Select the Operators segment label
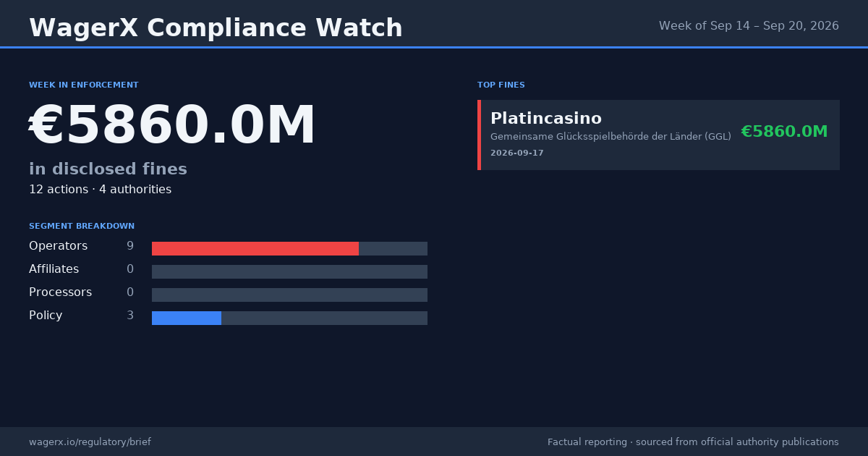868x456 pixels. [x=58, y=246]
